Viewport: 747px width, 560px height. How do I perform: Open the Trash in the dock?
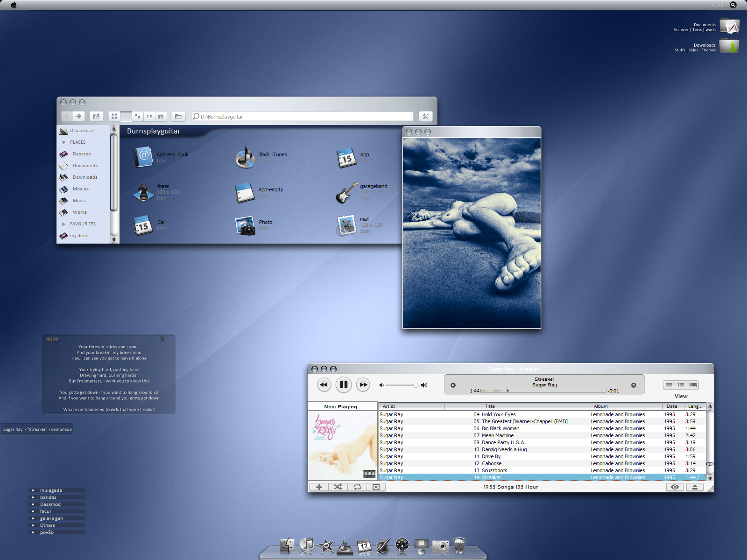coord(459,545)
